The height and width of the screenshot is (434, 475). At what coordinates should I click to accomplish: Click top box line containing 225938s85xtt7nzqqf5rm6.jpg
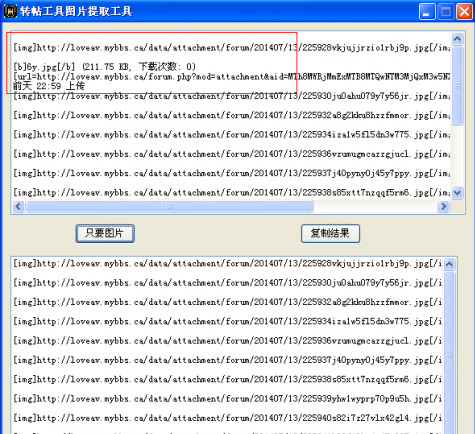coord(231,193)
